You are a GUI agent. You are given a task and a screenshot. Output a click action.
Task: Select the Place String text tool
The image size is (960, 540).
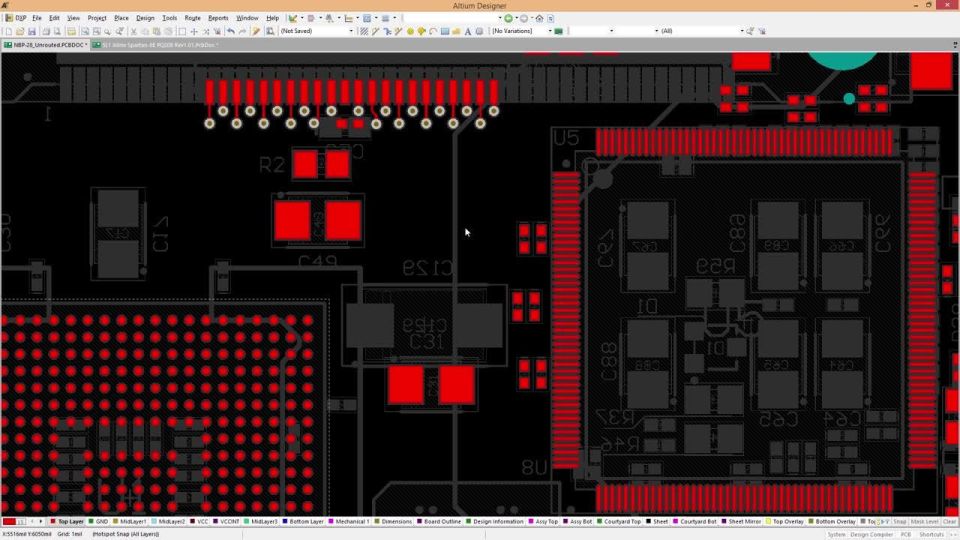tap(468, 31)
